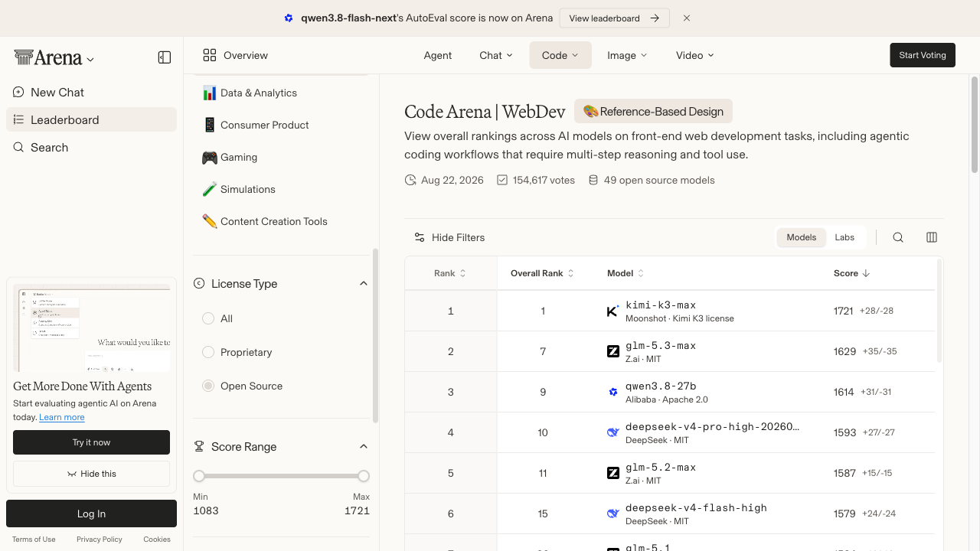Collapse the Score Range section

(x=364, y=446)
